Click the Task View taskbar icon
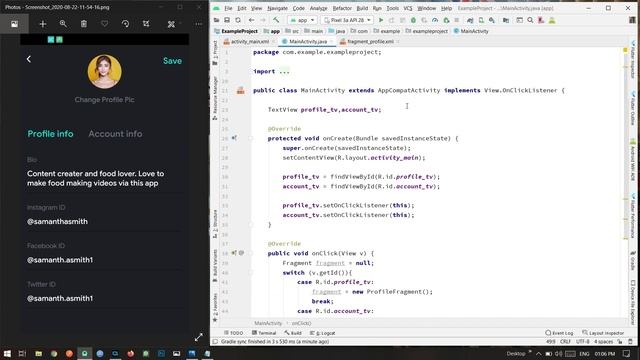Screen dimensions: 640x360 tap(22, 353)
